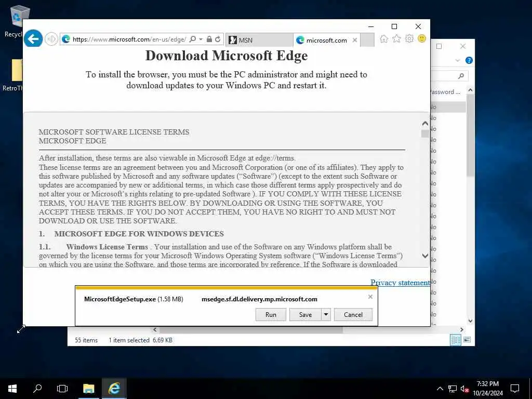Click the security lock icon in address bar
Image resolution: width=532 pixels, height=399 pixels.
tap(209, 39)
